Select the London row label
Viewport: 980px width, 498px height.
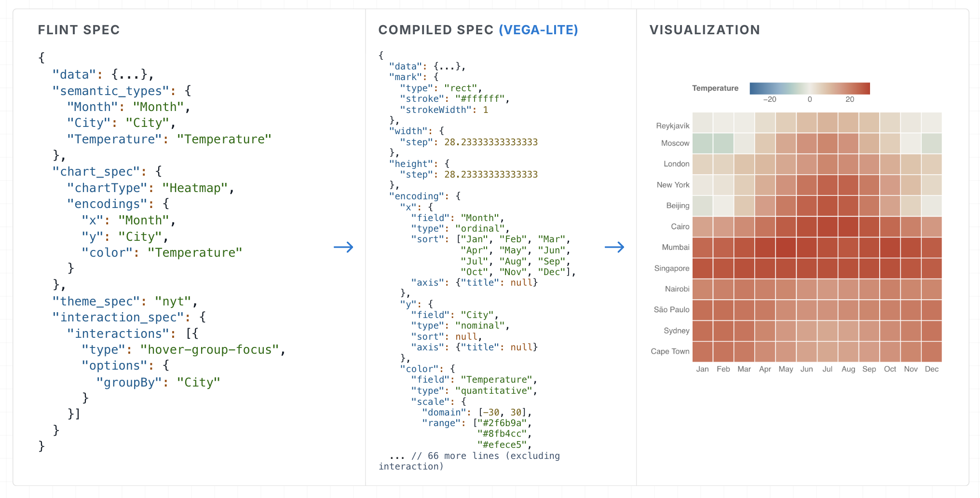(677, 164)
